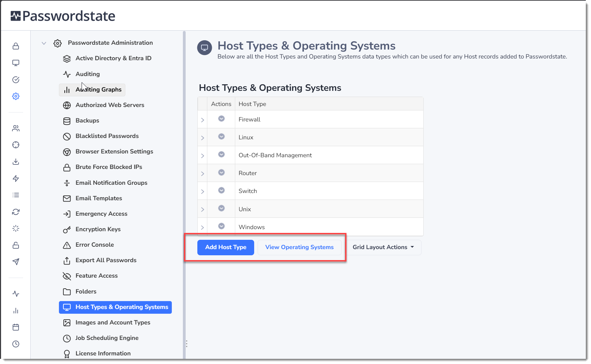
Task: Expand the Router host type row
Action: 203,173
